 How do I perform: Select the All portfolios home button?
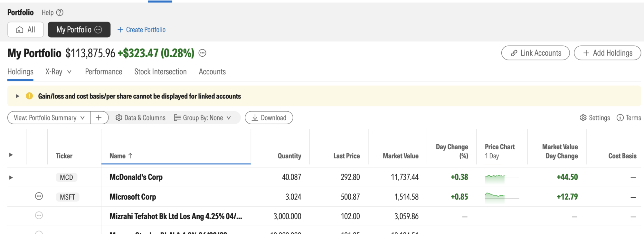25,30
